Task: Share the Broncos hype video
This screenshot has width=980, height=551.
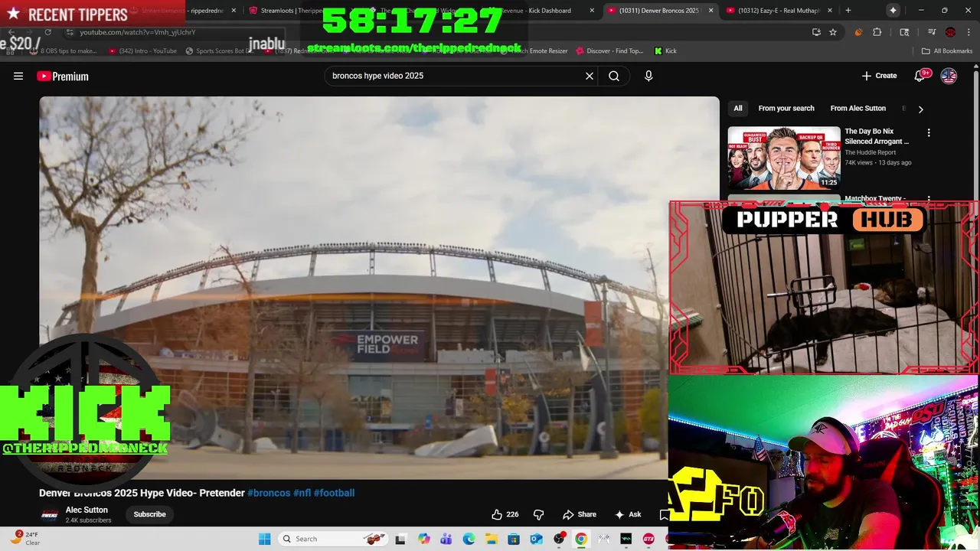Action: click(x=580, y=514)
